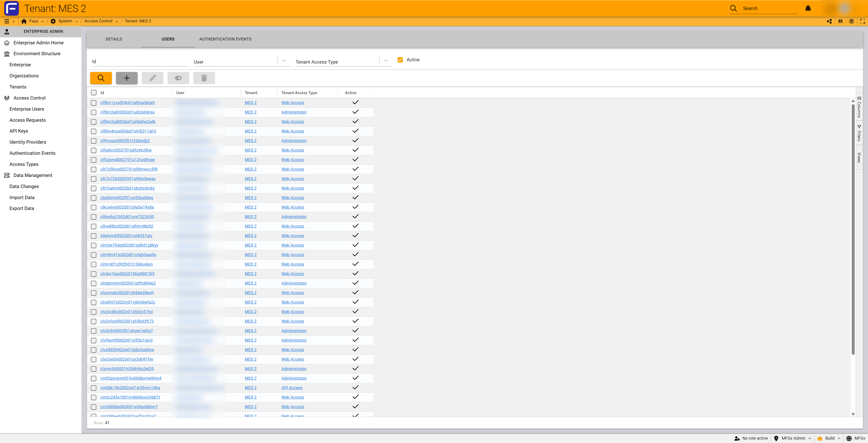This screenshot has width=868, height=443.
Task: Click the Fuuz logo icon
Action: [12, 8]
